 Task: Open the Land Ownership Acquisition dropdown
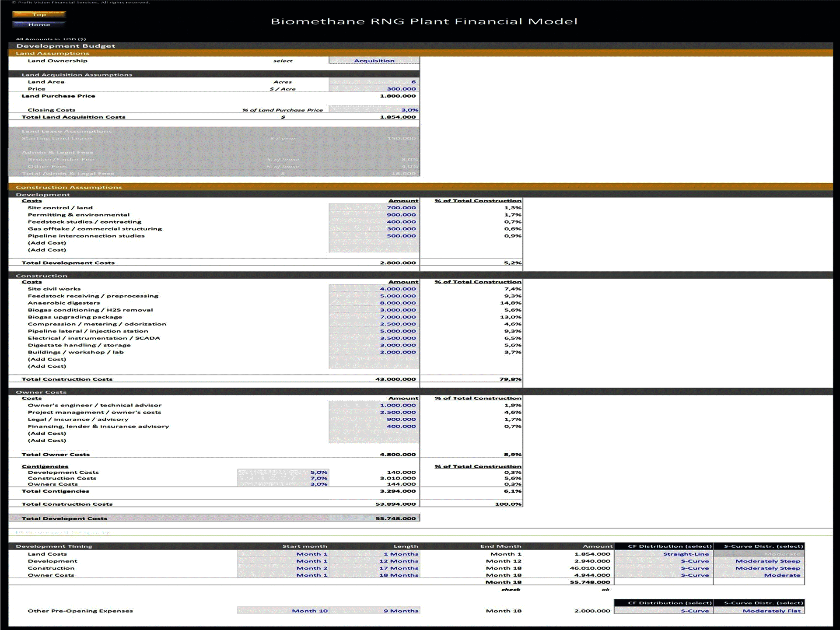tap(374, 61)
